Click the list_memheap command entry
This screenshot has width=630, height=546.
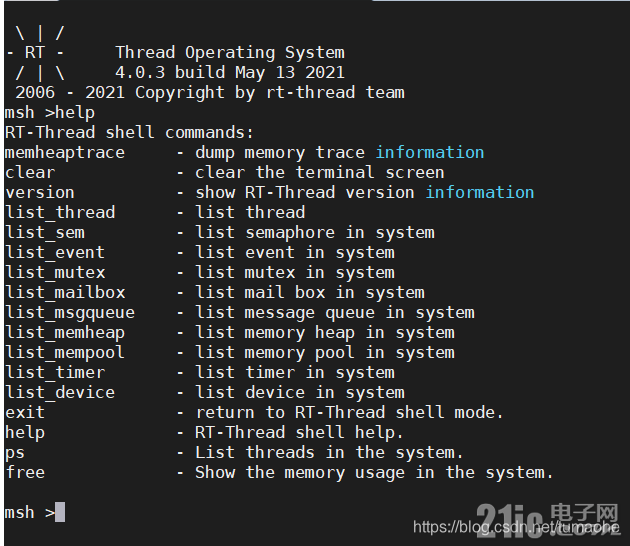65,333
